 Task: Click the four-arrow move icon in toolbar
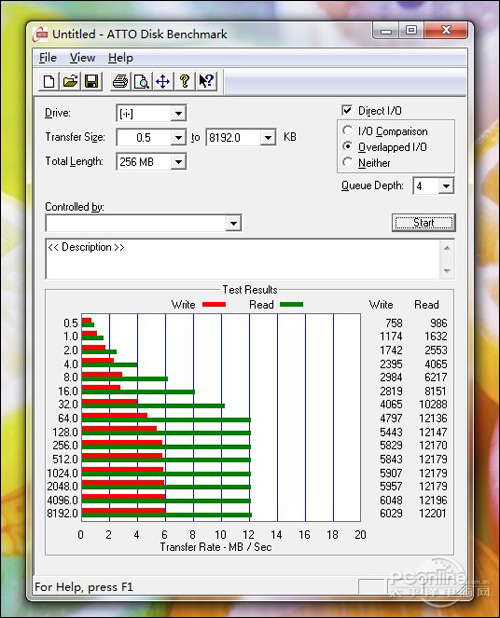click(163, 82)
